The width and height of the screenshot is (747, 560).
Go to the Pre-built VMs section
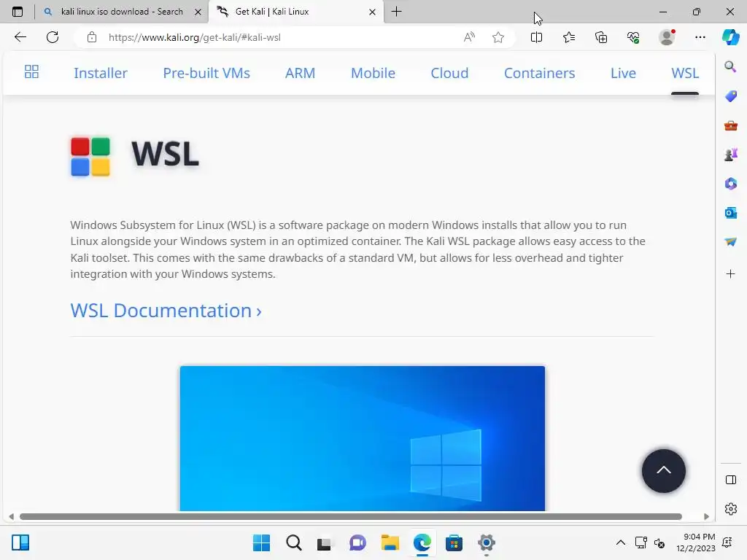206,73
